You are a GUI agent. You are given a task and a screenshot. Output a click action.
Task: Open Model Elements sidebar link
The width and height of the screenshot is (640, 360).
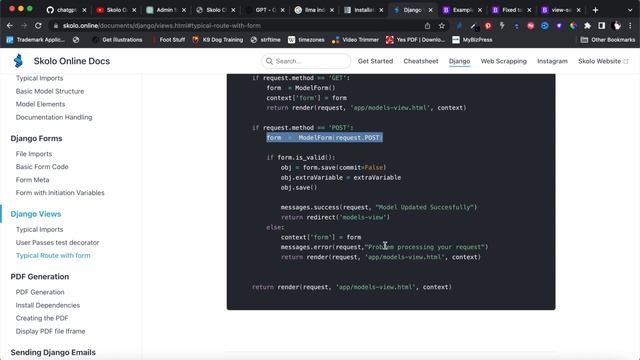[x=40, y=104]
